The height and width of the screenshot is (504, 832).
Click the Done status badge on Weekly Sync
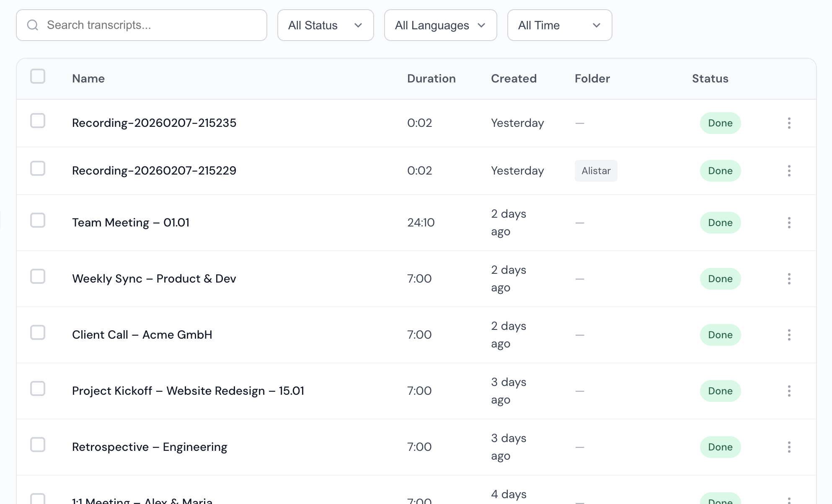point(720,278)
